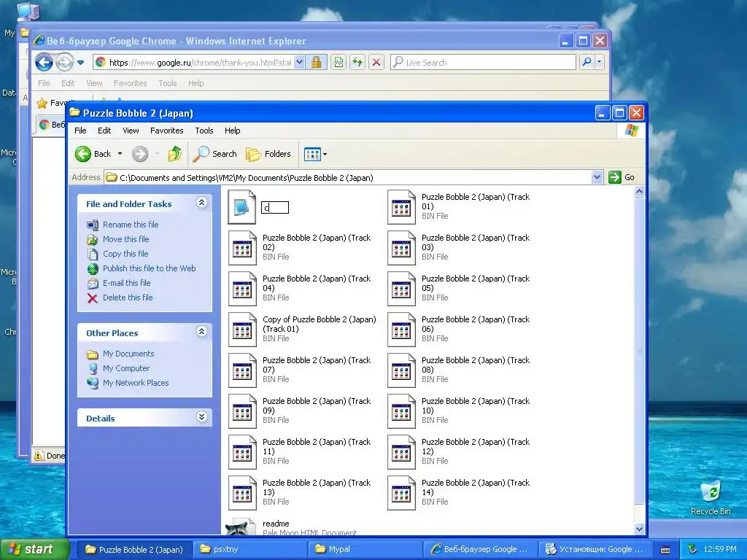Show the Folders tree pane

point(268,154)
